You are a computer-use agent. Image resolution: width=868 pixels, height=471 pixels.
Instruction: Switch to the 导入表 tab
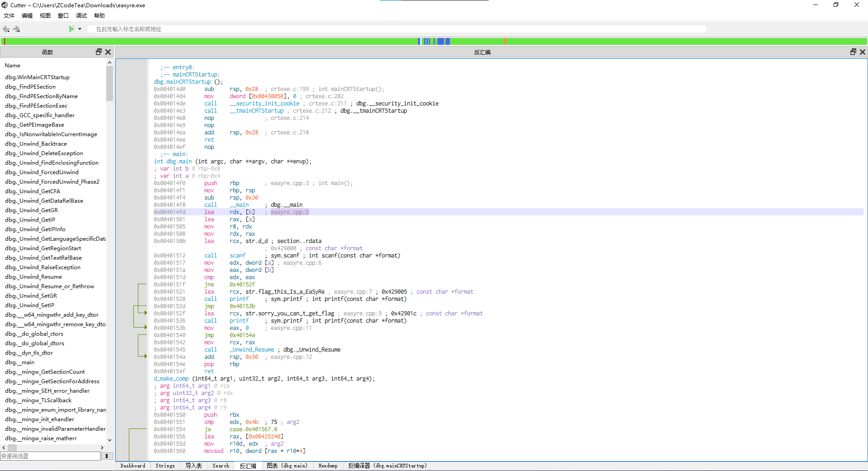[193, 466]
